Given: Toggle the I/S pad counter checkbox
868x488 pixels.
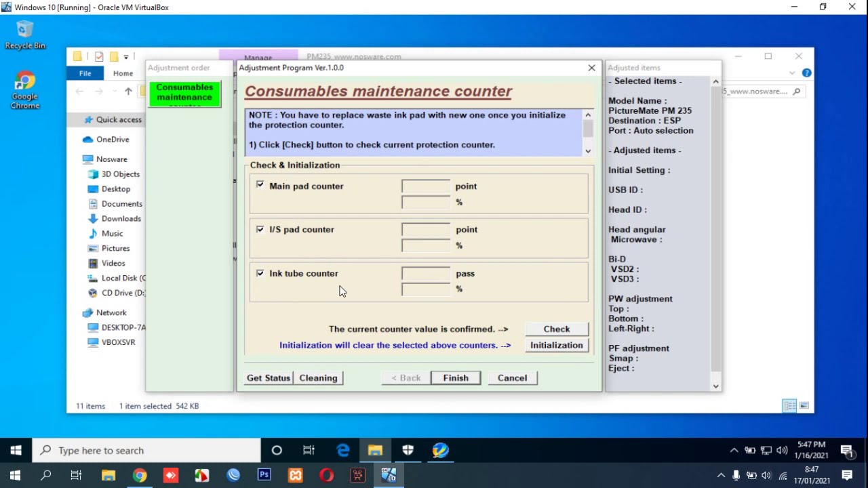Looking at the screenshot, I should tap(260, 229).
